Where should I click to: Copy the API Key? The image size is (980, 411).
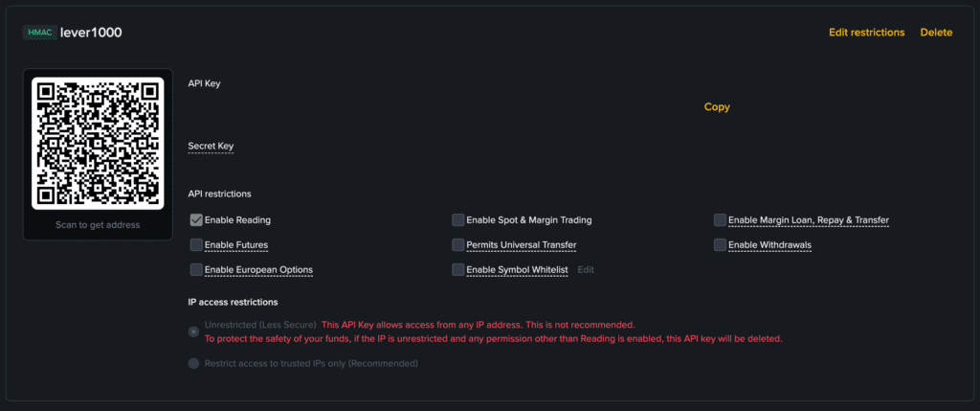717,107
